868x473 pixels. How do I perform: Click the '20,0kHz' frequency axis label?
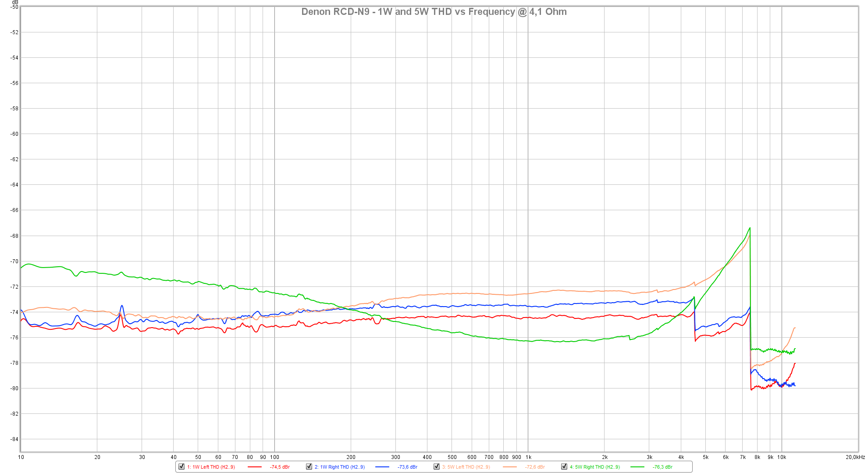(x=855, y=457)
